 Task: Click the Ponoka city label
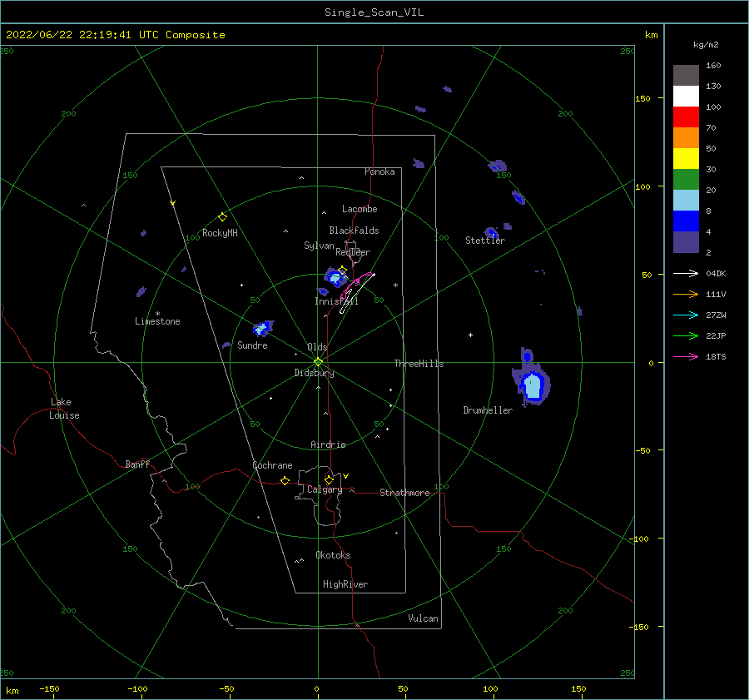[x=379, y=171]
